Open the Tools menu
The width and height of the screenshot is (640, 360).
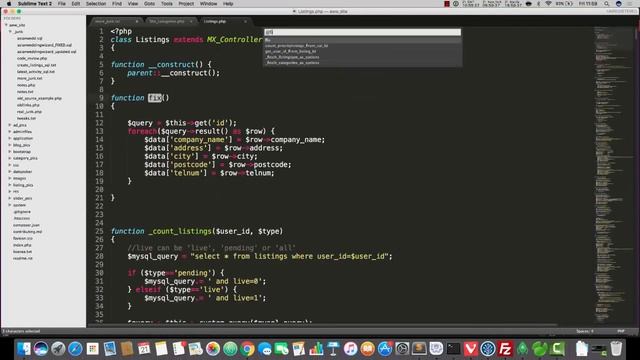point(167,4)
